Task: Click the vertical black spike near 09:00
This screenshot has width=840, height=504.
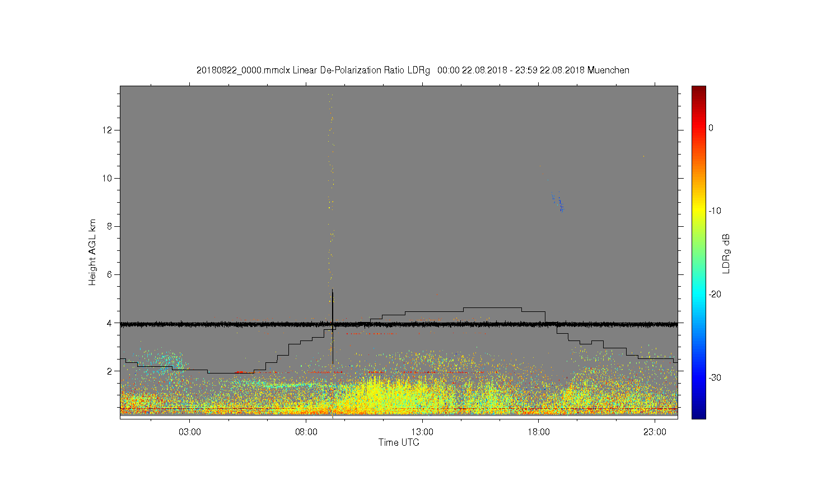Action: pos(333,327)
